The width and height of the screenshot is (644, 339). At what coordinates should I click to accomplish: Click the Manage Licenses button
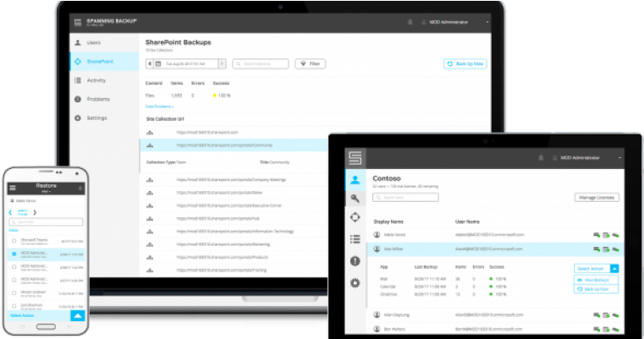click(597, 198)
